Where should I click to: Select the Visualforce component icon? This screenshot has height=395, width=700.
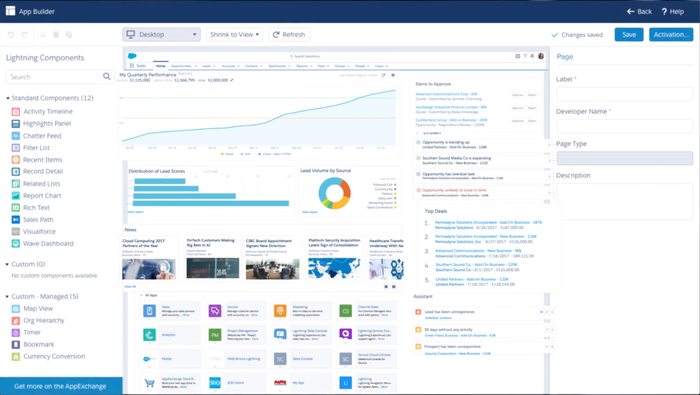tap(16, 232)
